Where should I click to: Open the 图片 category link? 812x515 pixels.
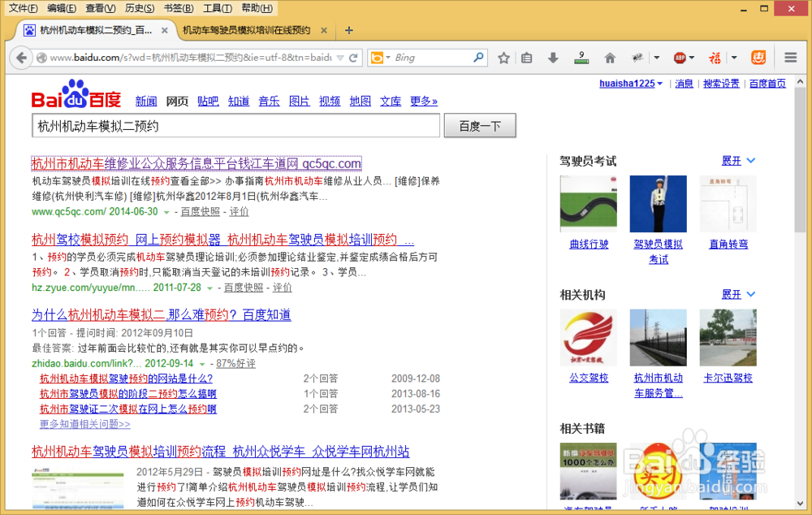click(300, 101)
